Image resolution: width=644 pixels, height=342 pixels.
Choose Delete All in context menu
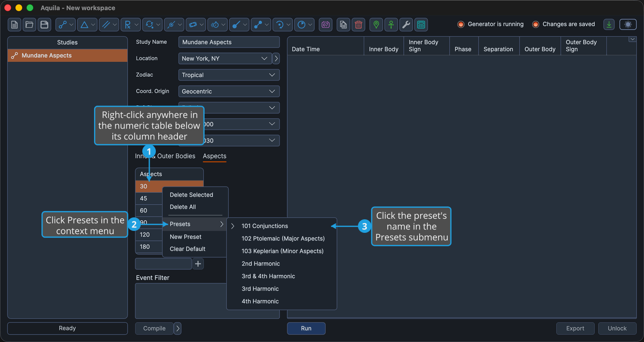[x=183, y=207]
